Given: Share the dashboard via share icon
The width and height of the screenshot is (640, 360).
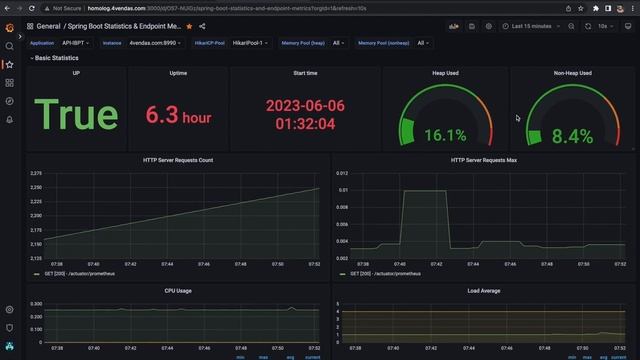Looking at the screenshot, I should pyautogui.click(x=202, y=26).
